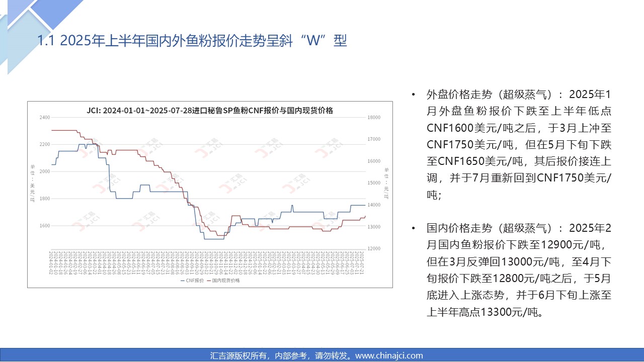Select the slide title starting with 1.1

(x=192, y=41)
